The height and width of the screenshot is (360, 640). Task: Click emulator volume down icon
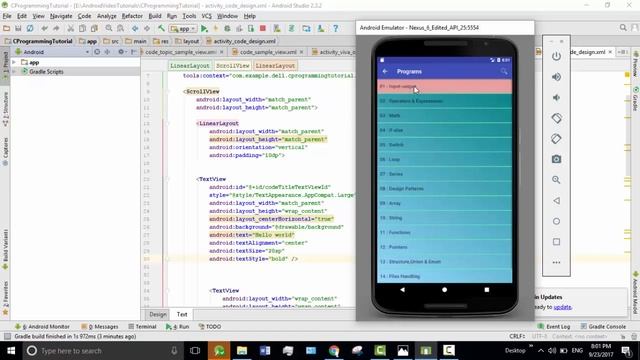pyautogui.click(x=556, y=98)
